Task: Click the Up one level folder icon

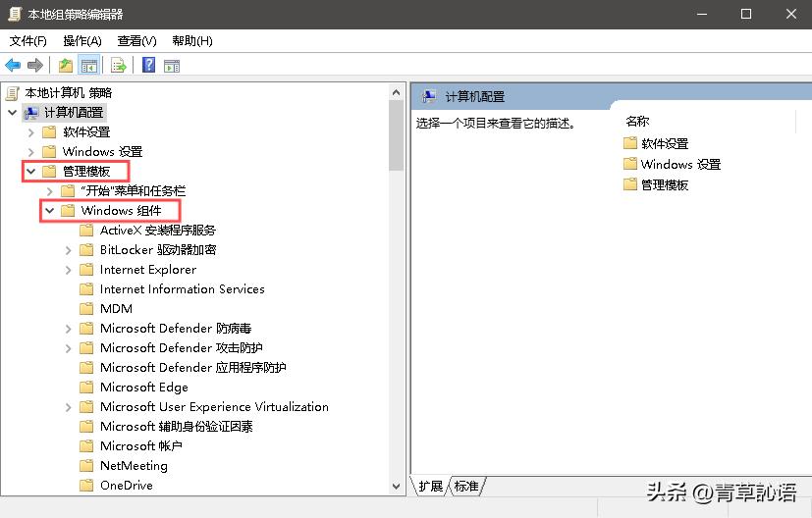Action: coord(65,65)
